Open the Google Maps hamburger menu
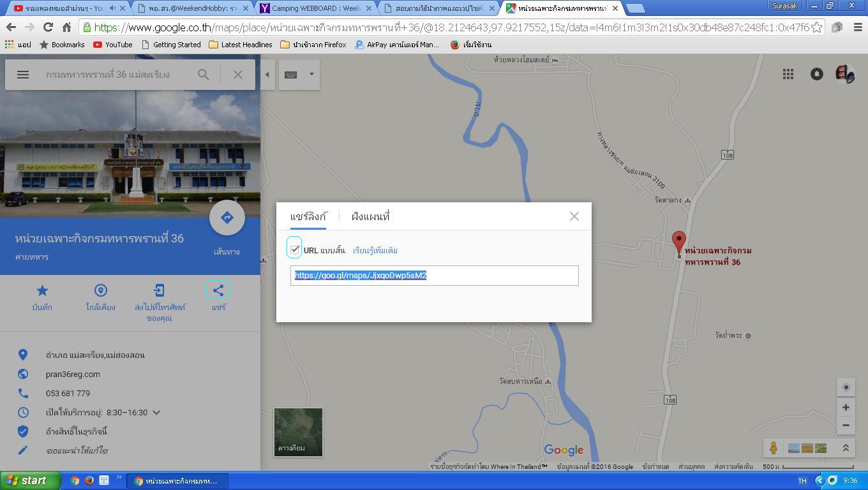Viewport: 868px width, 490px height. click(x=23, y=75)
